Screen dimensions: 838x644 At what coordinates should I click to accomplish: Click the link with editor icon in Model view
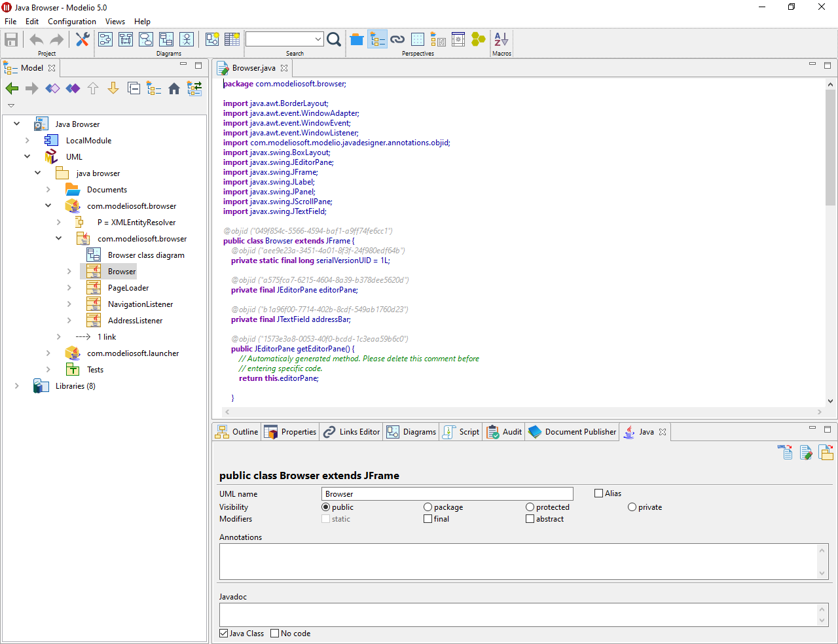point(194,88)
